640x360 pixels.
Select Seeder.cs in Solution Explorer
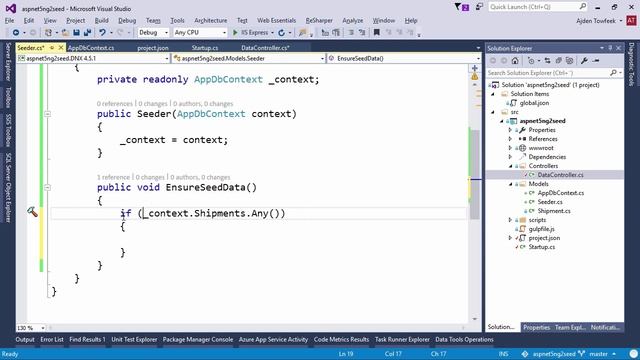(550, 202)
